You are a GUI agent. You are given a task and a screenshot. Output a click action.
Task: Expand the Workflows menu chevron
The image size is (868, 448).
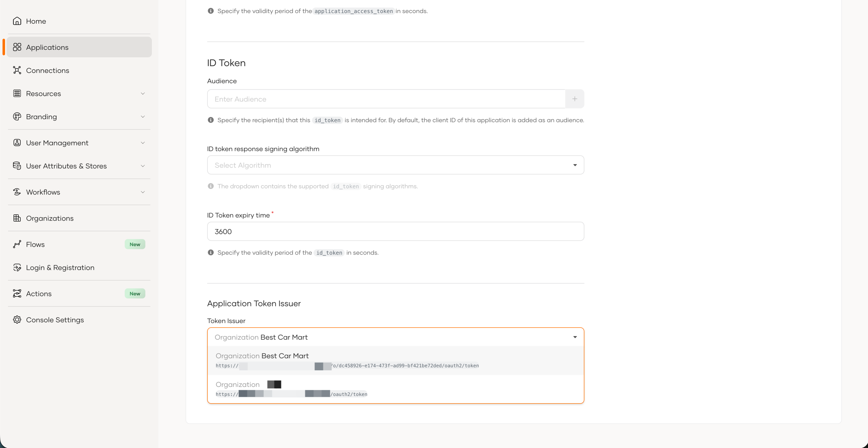(x=143, y=192)
